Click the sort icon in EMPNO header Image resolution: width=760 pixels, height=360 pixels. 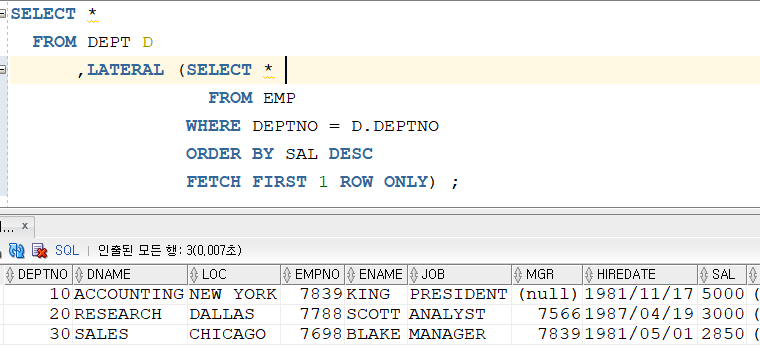click(x=287, y=275)
